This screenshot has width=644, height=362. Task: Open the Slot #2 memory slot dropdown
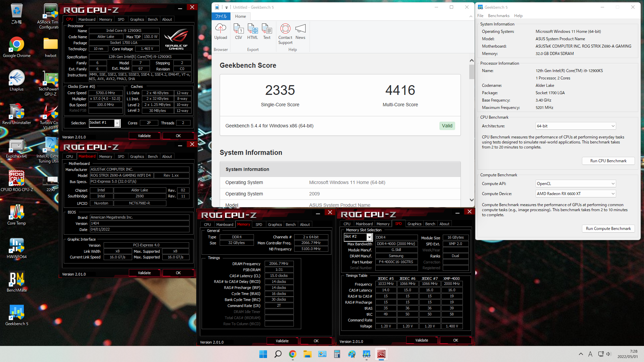click(x=358, y=237)
